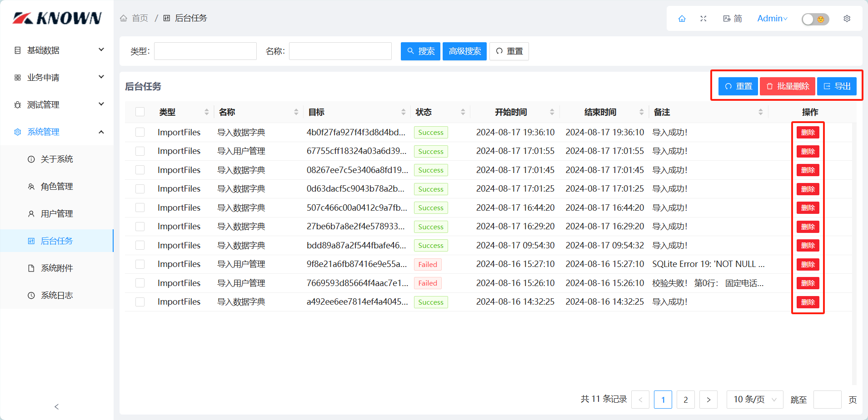Click the home icon in the top toolbar
The image size is (868, 420).
click(x=682, y=19)
